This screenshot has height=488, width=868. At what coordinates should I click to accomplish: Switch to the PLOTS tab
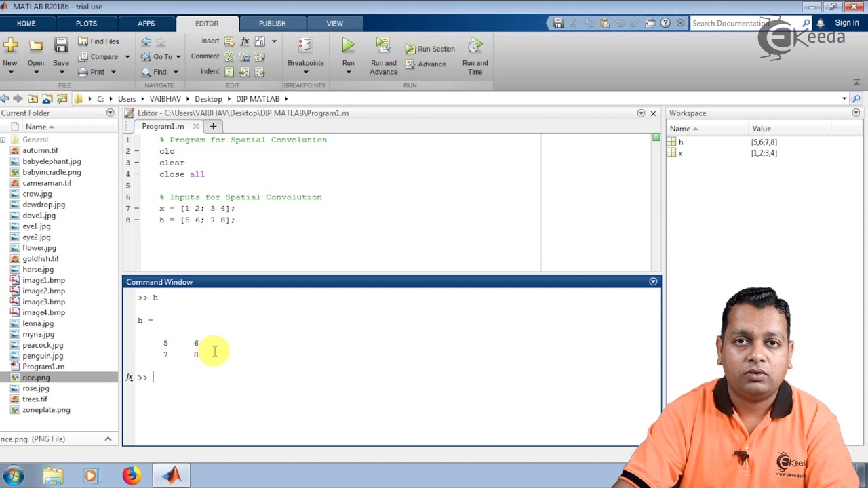(x=86, y=23)
